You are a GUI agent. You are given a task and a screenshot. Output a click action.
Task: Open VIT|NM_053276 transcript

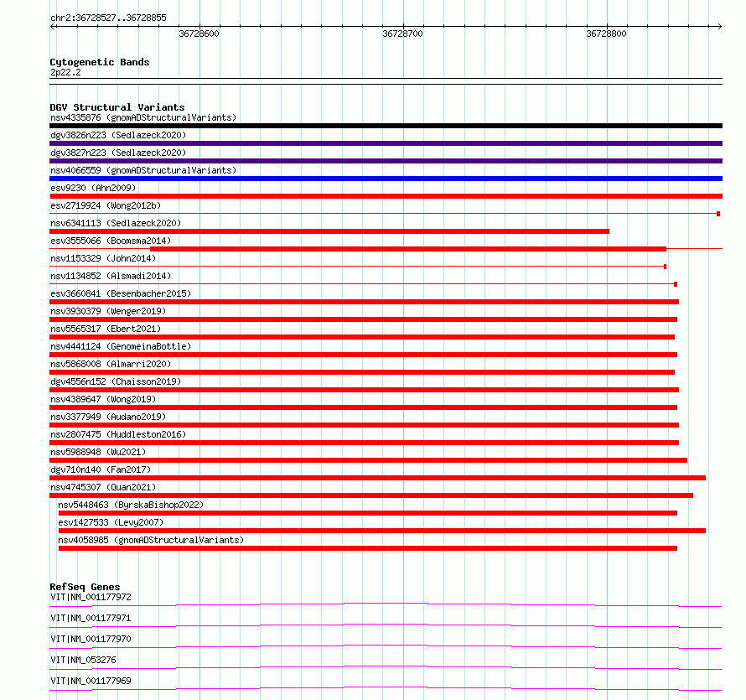pyautogui.click(x=83, y=660)
